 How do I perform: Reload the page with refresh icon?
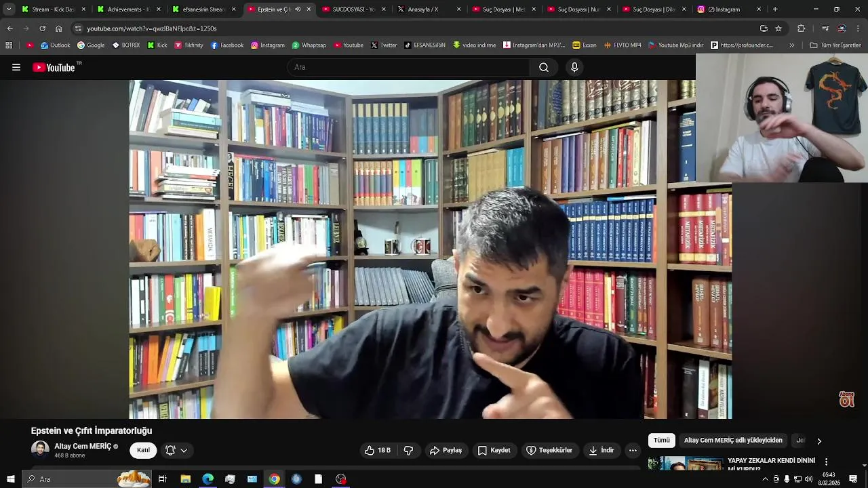click(x=42, y=28)
